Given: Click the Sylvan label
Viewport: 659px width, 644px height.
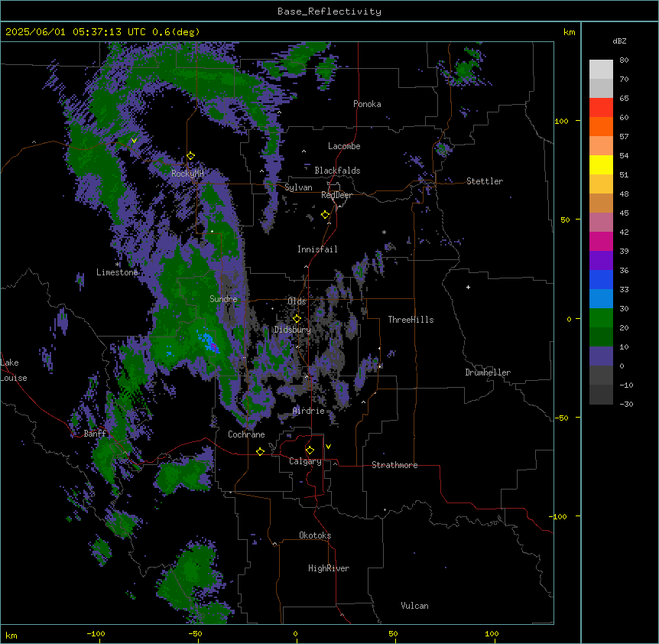Looking at the screenshot, I should click(298, 187).
